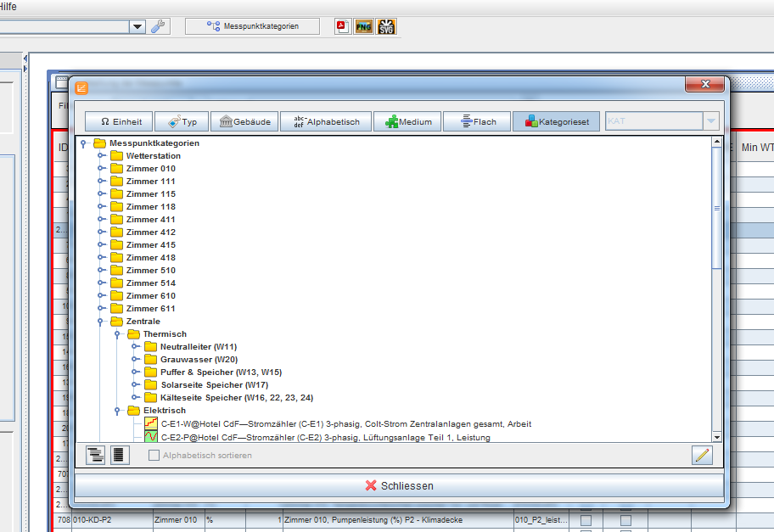
Task: Select the Zimmer 418 folder
Action: (150, 258)
